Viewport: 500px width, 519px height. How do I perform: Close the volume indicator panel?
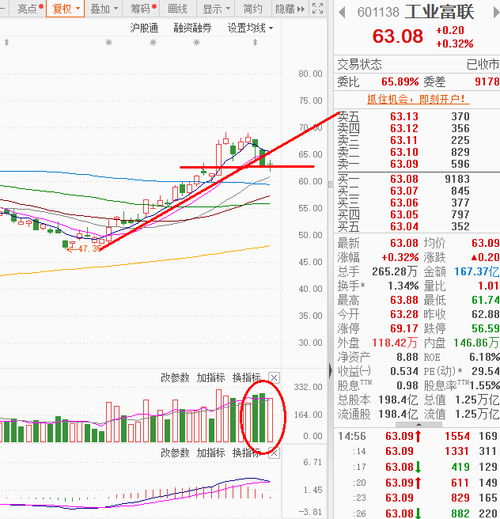[x=274, y=378]
